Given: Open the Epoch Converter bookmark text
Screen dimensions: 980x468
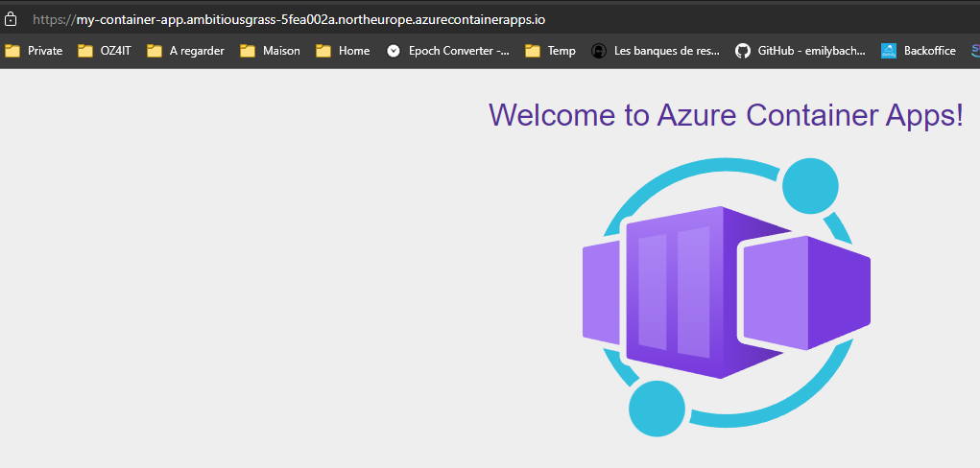Looking at the screenshot, I should (x=458, y=51).
